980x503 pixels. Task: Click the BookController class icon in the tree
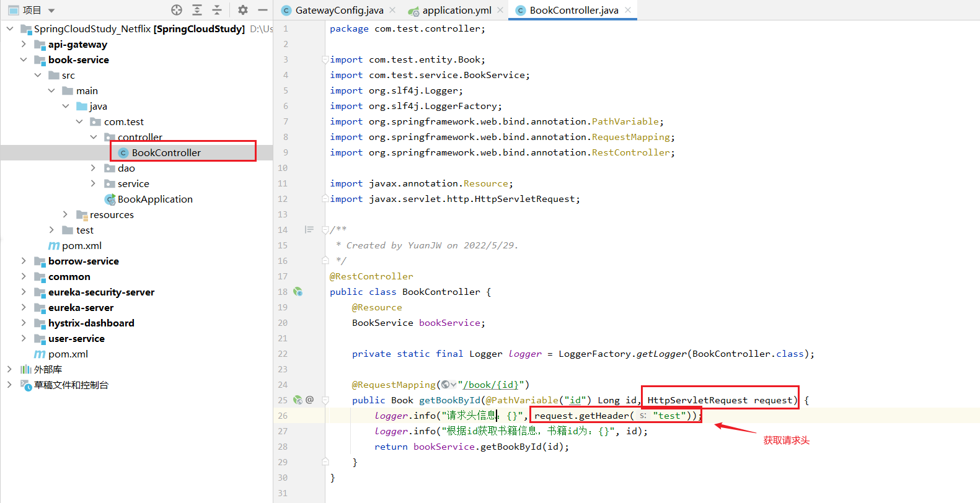(123, 152)
